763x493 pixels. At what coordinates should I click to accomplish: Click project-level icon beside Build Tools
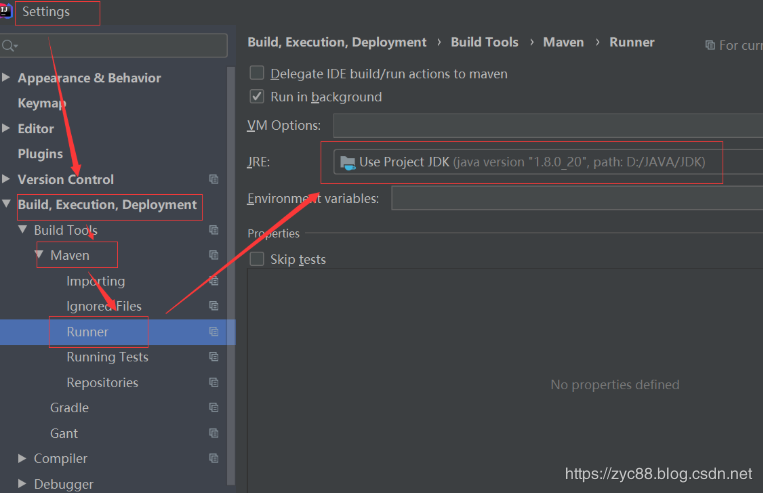coord(213,230)
